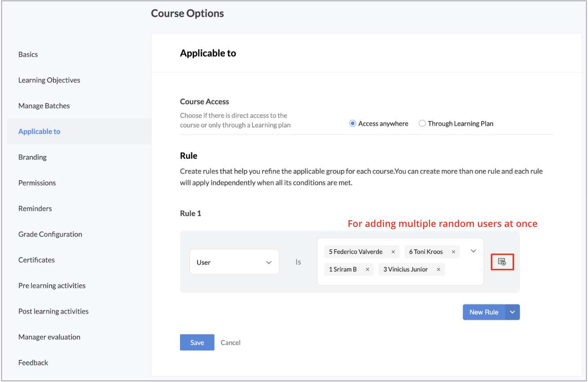
Task: Open the Certificates section
Action: pos(36,260)
